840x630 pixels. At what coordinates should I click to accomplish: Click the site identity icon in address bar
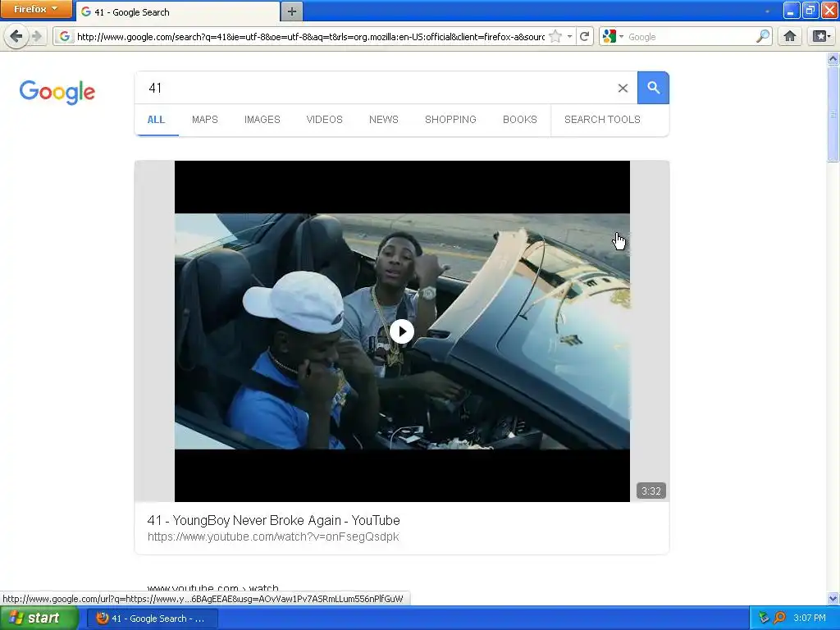coord(64,36)
